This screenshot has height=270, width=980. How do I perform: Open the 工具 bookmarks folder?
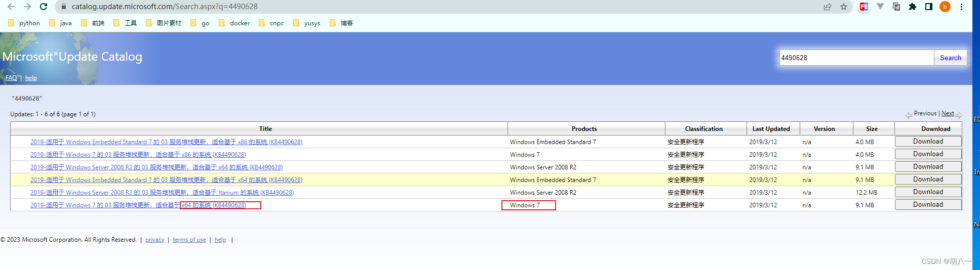125,23
